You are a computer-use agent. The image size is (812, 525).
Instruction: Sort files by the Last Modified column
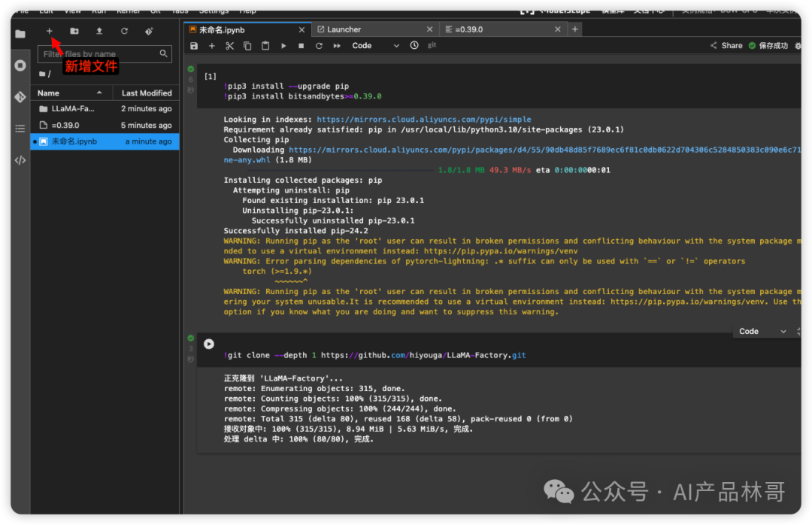coord(147,93)
